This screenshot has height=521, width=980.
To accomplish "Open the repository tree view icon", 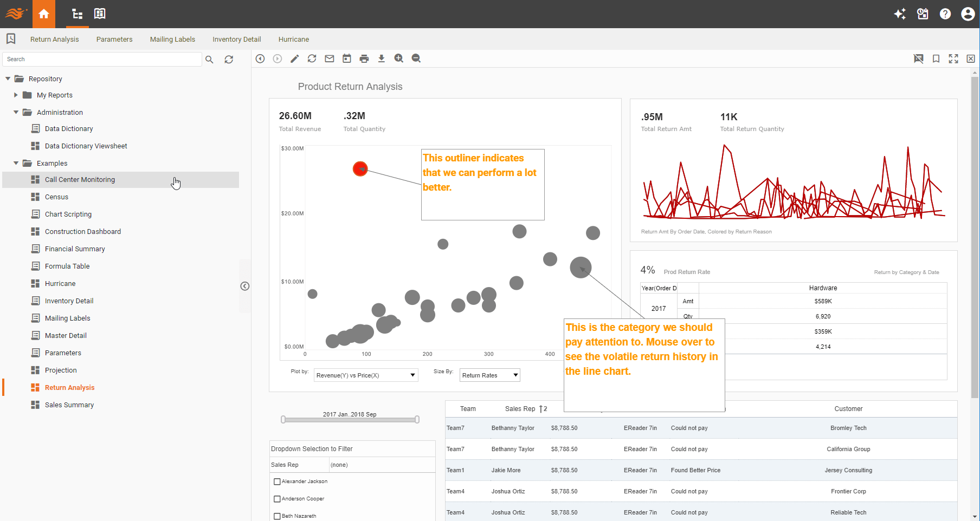I will (x=78, y=14).
